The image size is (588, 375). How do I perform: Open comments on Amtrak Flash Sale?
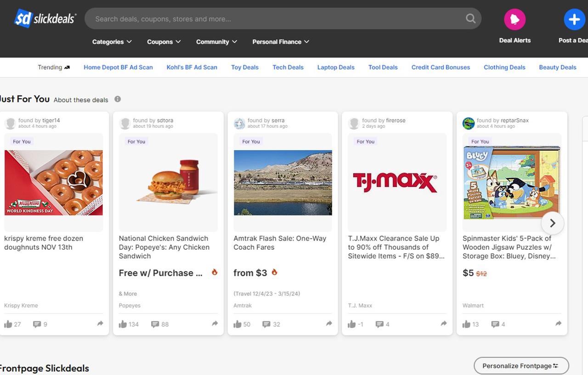coord(266,324)
